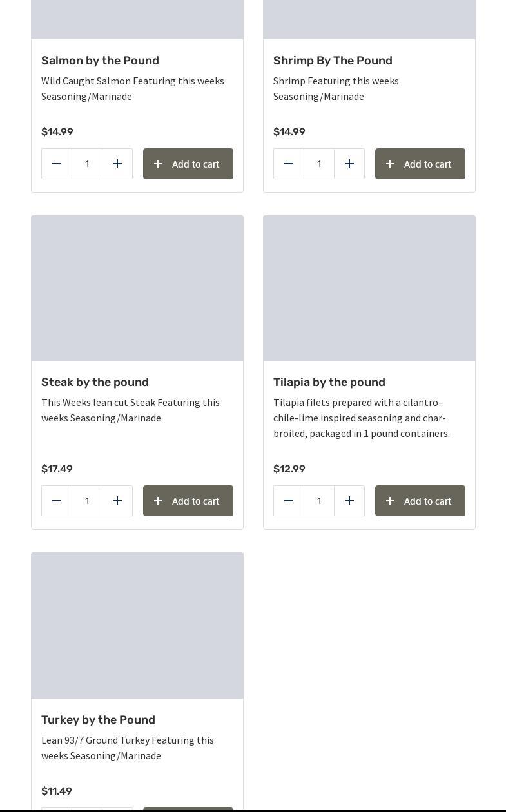Decrease Shrimp By The Pound quantity
This screenshot has width=506, height=812.
pyautogui.click(x=289, y=164)
